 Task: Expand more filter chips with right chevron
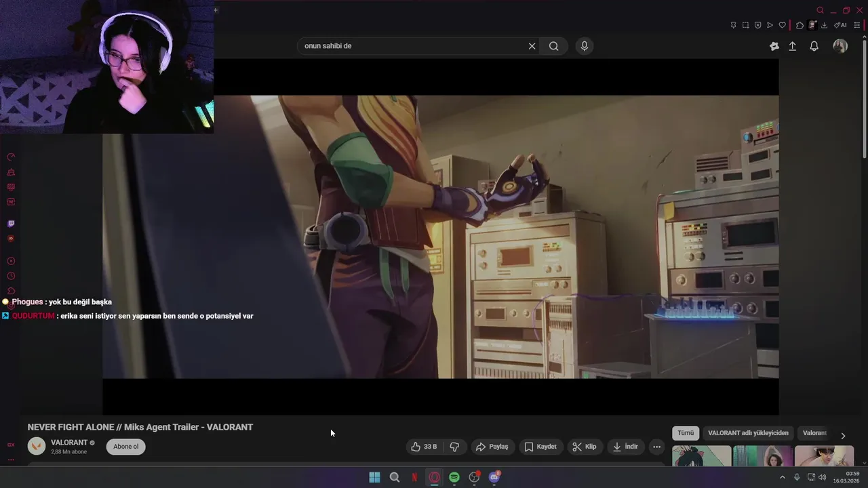(x=843, y=436)
